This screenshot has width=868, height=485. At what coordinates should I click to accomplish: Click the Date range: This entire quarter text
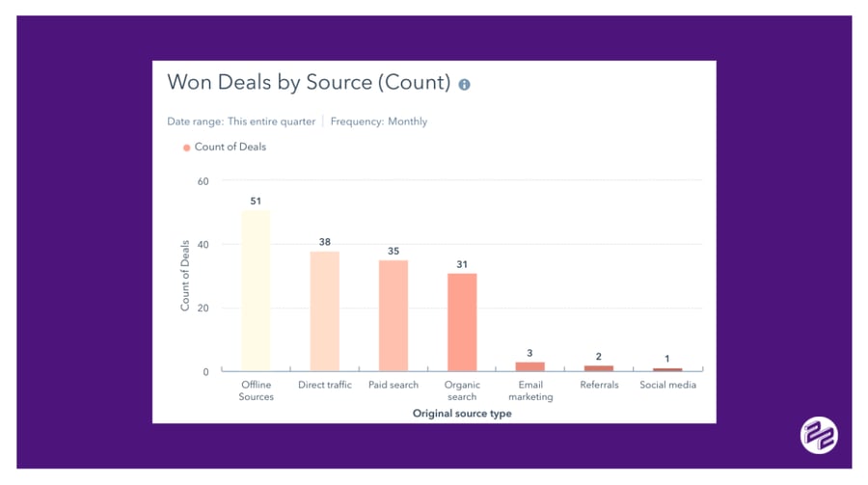point(241,121)
